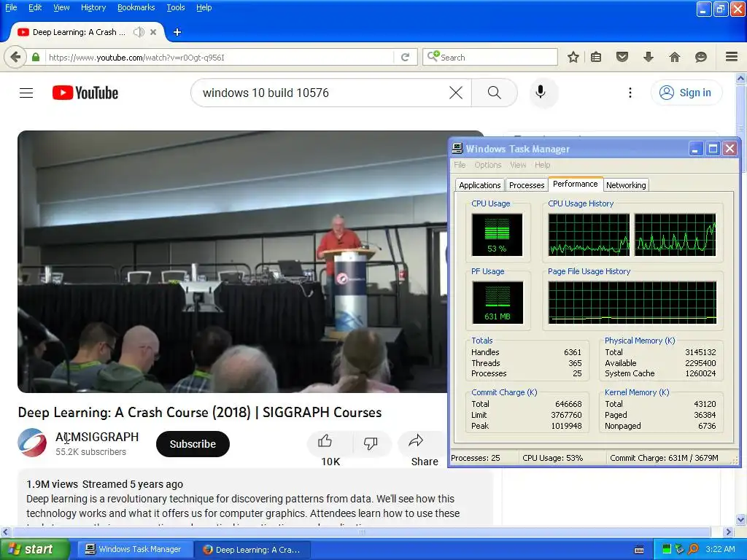
Task: Open Firefox Tools menu
Action: 176,7
